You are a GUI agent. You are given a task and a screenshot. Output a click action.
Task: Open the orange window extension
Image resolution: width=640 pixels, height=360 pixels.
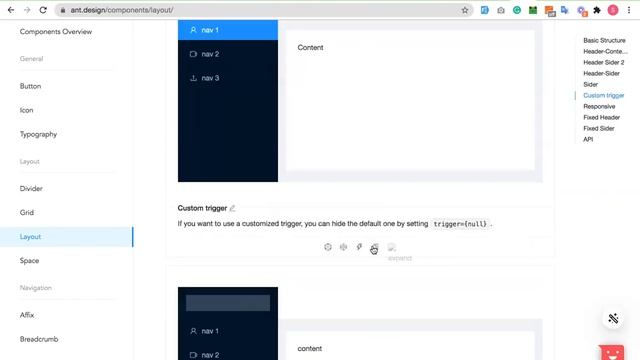point(550,11)
